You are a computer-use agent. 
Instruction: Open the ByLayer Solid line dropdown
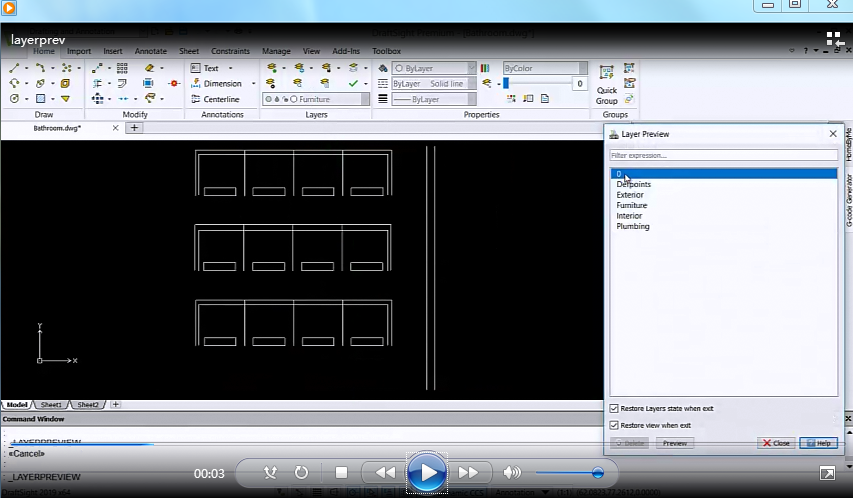[x=433, y=84]
